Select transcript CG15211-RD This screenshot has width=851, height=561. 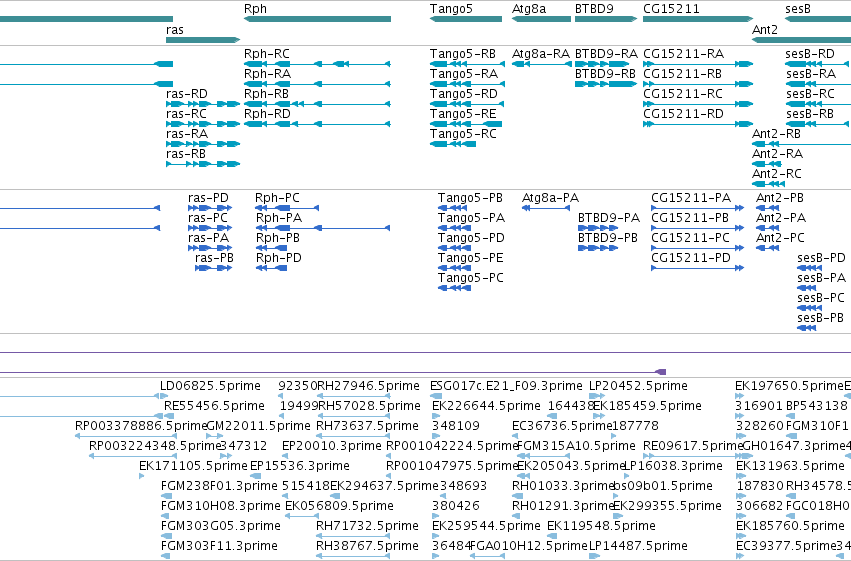683,114
